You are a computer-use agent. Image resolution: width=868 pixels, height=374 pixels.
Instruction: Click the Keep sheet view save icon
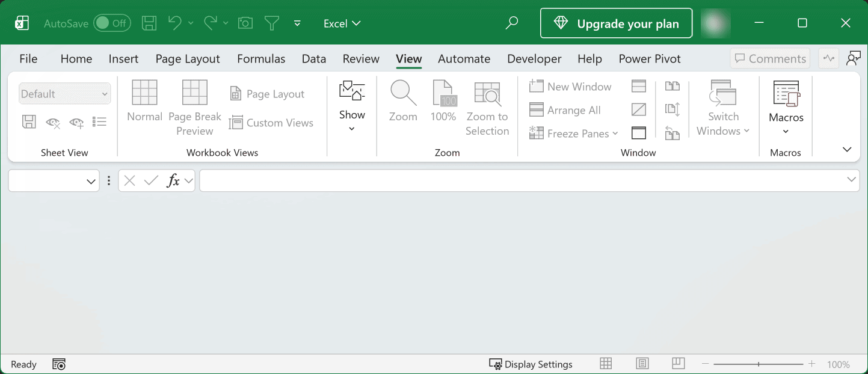pos(29,122)
